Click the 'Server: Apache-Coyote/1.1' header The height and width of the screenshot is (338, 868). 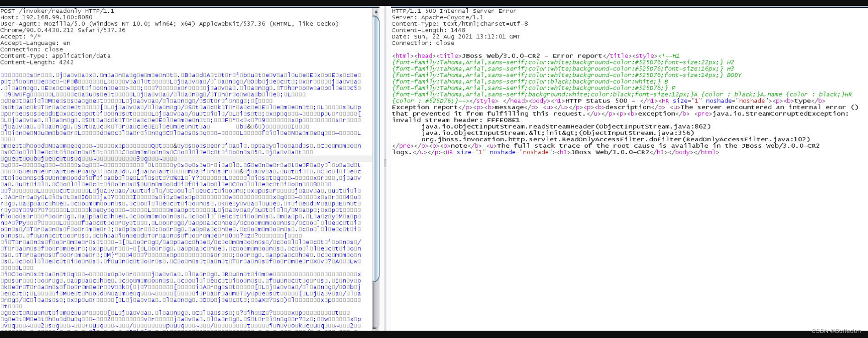click(x=437, y=17)
